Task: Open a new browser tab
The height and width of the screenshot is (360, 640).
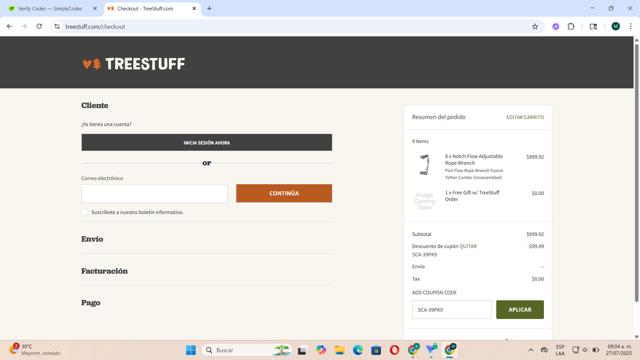Action: (209, 8)
